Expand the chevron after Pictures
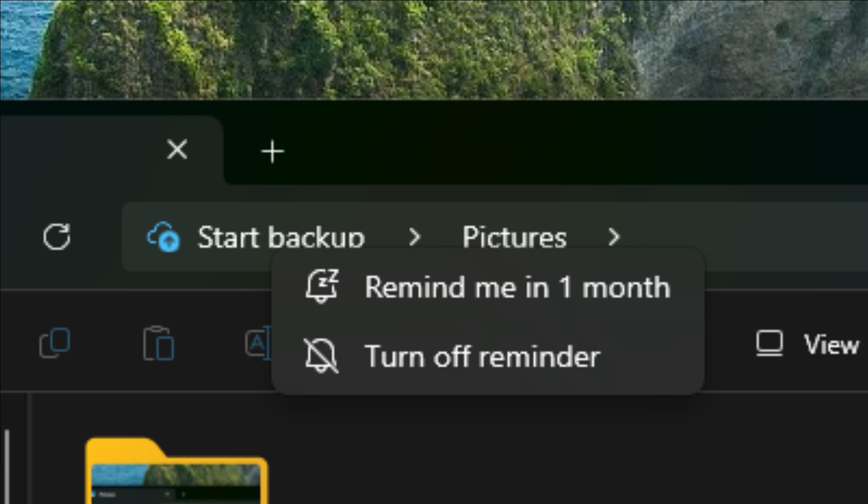Screen dimensions: 868x504 (614, 237)
